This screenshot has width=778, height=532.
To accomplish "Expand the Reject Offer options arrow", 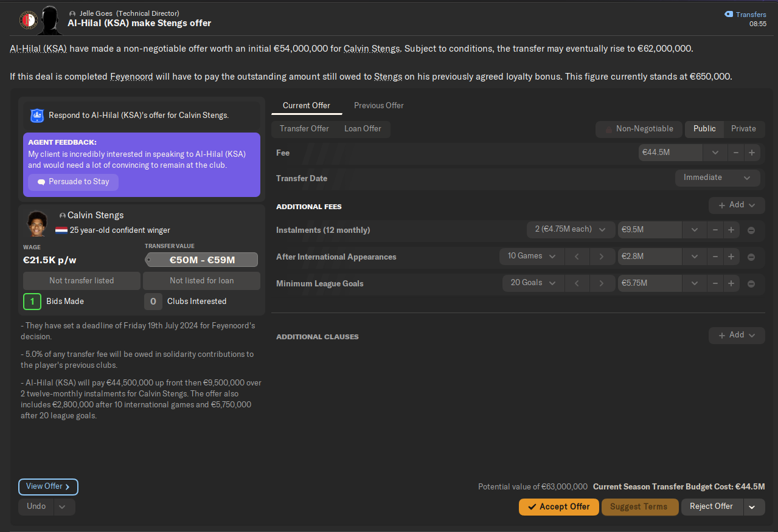I will [753, 507].
